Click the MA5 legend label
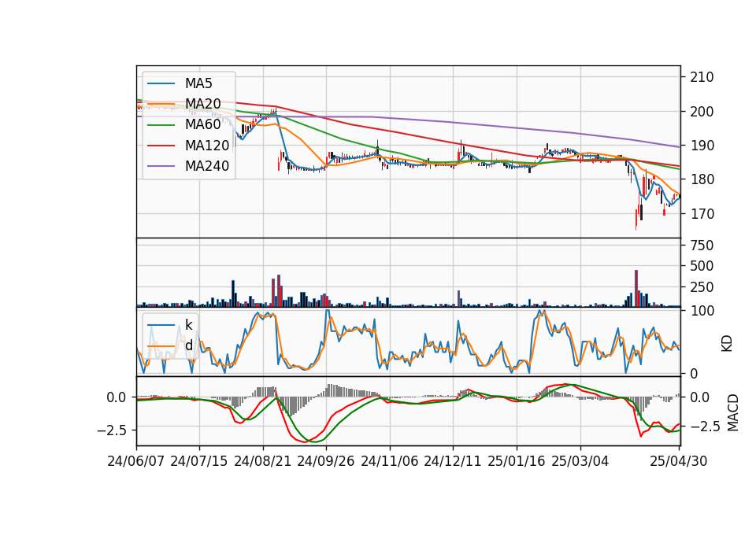 tap(198, 83)
